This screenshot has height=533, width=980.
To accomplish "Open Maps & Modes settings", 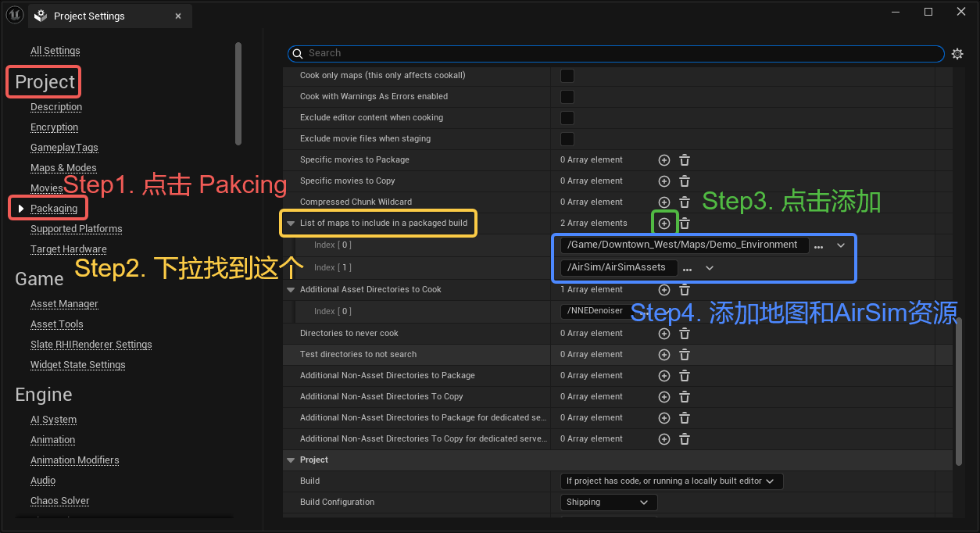I will pos(63,168).
